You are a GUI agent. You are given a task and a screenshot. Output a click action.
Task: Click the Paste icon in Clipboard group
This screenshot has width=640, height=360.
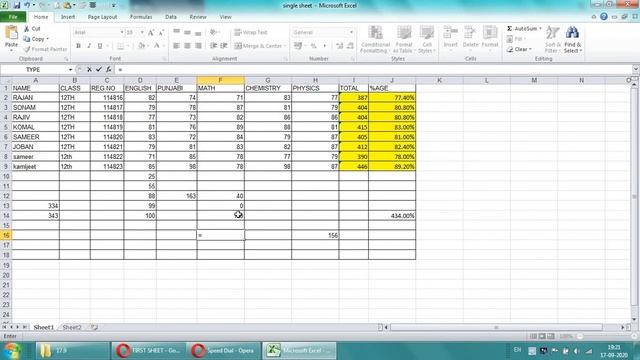pos(11,33)
